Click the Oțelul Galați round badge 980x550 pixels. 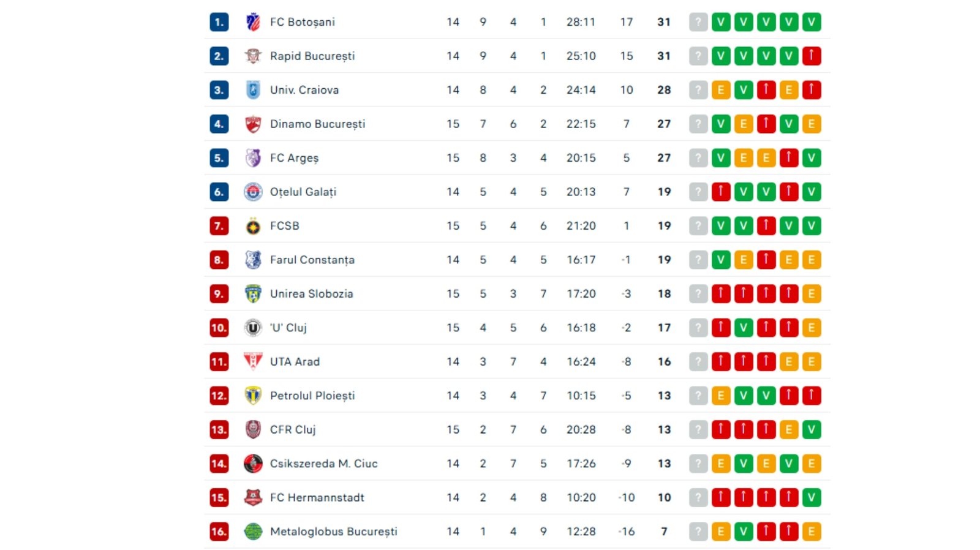[x=253, y=192]
